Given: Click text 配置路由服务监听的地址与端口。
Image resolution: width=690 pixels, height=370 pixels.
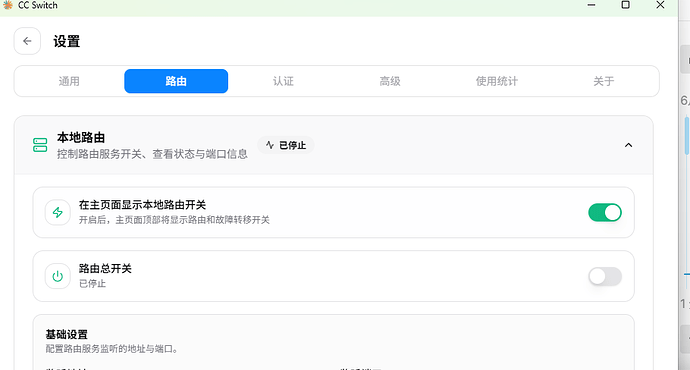Looking at the screenshot, I should pyautogui.click(x=112, y=349).
